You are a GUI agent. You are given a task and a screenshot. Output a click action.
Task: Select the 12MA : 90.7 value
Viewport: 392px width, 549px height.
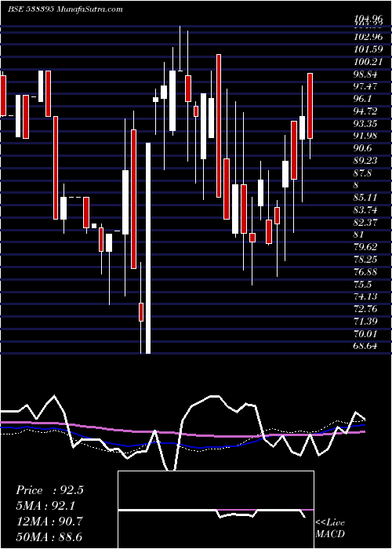(x=49, y=522)
